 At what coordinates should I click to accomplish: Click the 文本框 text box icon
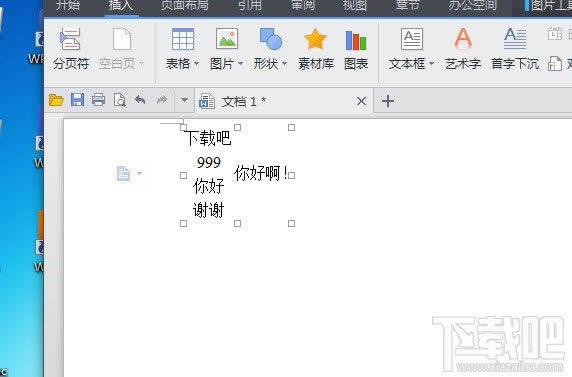(x=412, y=39)
